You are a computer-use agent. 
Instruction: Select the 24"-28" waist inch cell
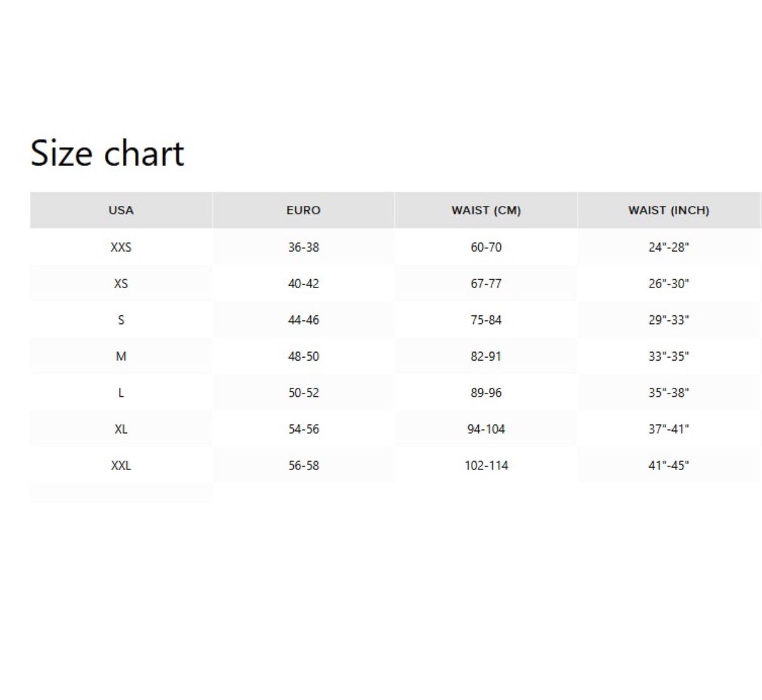coord(668,247)
